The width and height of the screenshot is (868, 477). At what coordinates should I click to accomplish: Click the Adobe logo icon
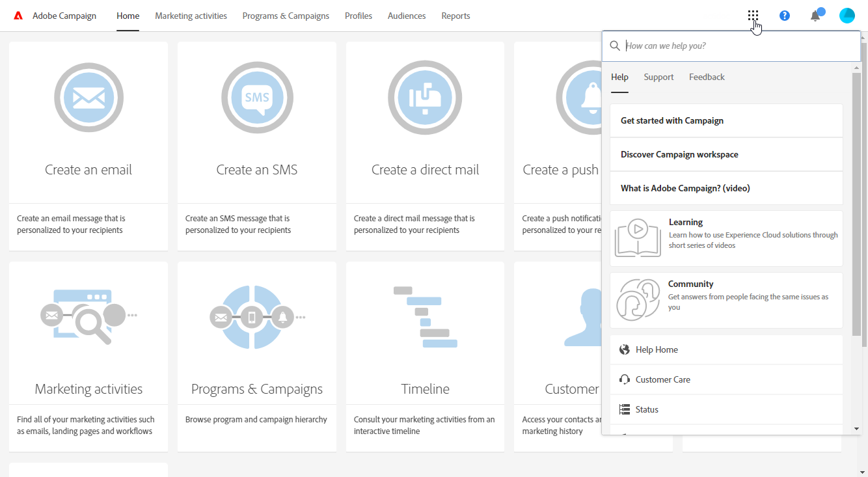[18, 16]
